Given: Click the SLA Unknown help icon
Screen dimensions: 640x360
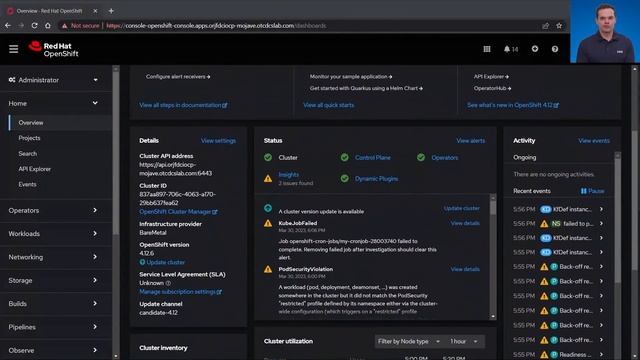Looking at the screenshot, I should click(168, 283).
